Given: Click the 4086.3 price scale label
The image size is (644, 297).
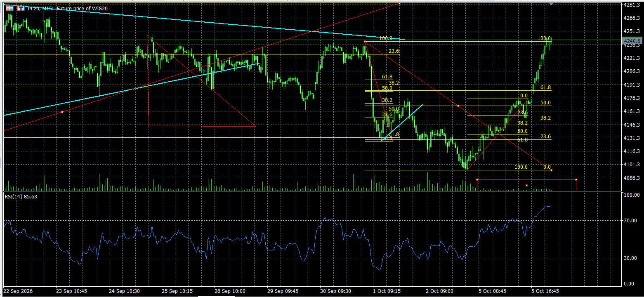Looking at the screenshot, I should 632,178.
